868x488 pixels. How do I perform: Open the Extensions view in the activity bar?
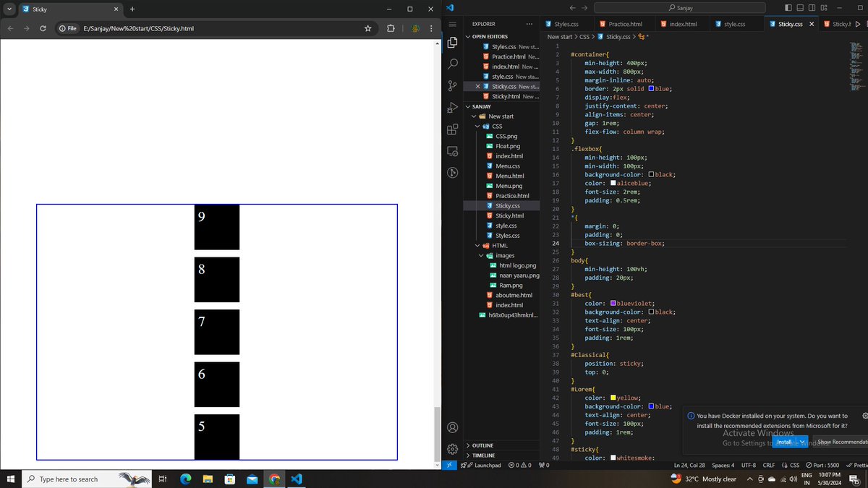pos(453,129)
